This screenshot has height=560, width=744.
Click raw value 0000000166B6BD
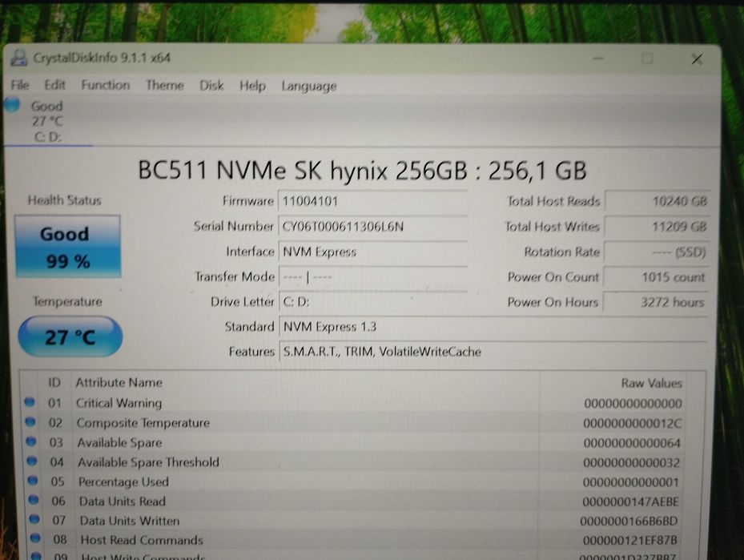point(629,521)
